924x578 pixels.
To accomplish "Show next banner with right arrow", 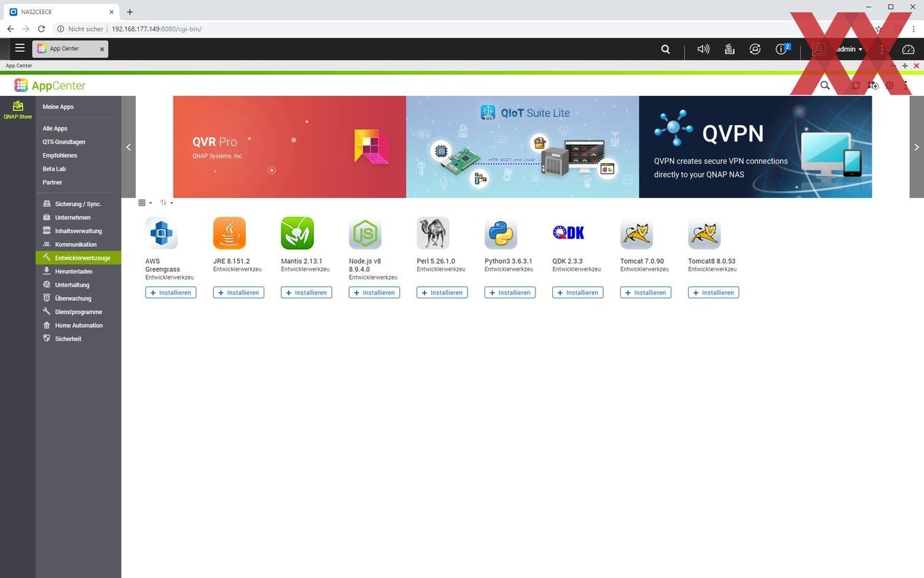I will 917,147.
